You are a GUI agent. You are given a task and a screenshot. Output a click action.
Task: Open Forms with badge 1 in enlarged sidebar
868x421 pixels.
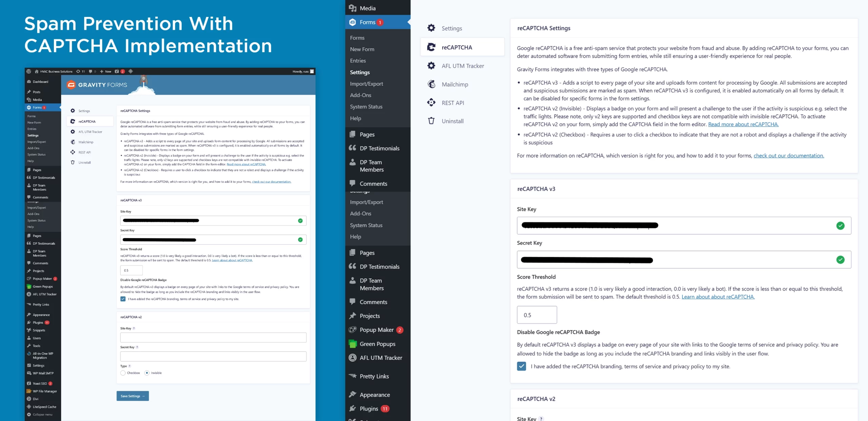tap(378, 22)
